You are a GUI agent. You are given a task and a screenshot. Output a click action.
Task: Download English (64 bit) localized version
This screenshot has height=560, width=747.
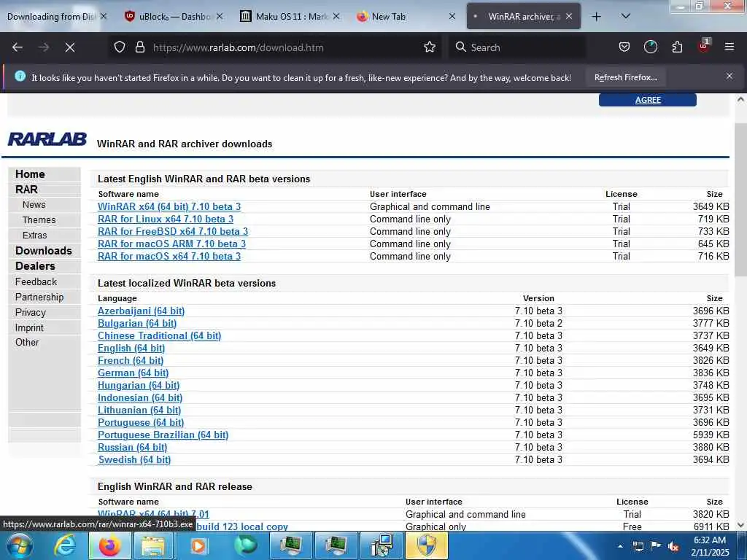[131, 348]
